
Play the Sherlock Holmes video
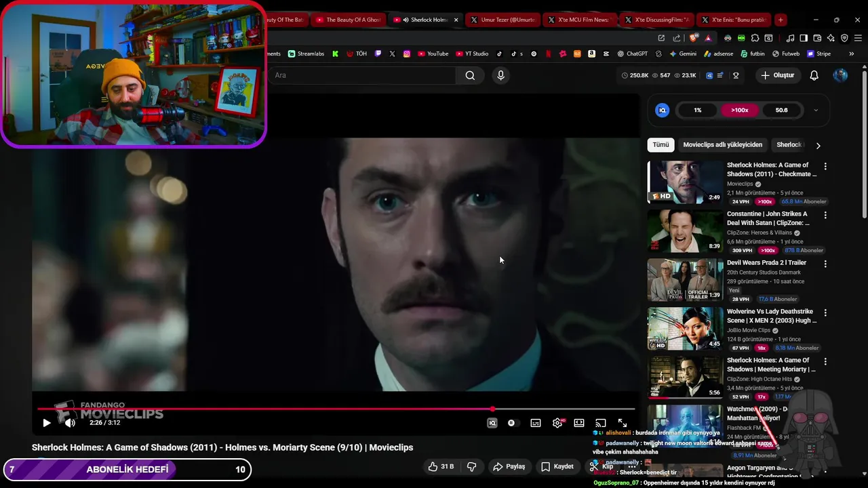point(46,423)
